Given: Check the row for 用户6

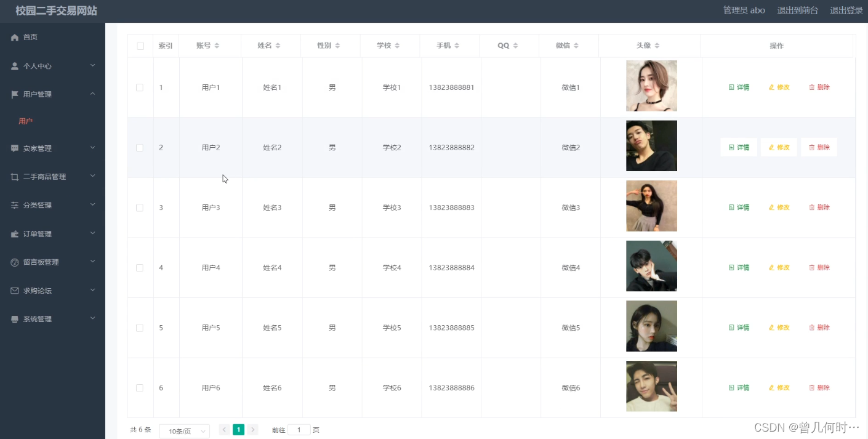Looking at the screenshot, I should (140, 388).
